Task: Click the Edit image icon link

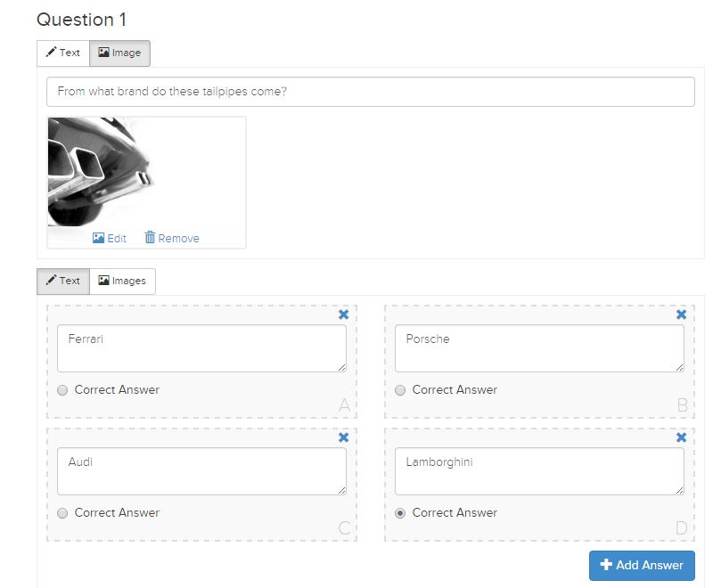Action: [109, 238]
